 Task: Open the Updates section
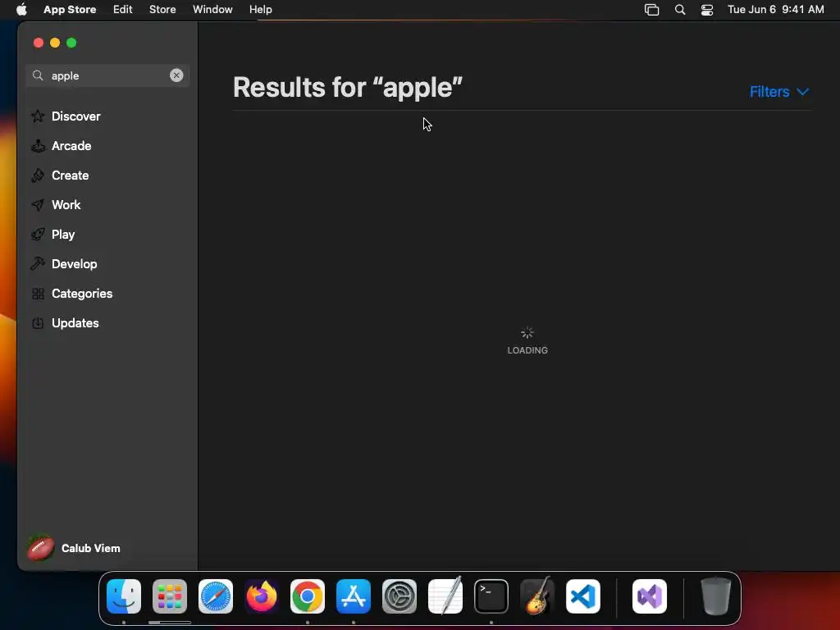click(x=75, y=323)
